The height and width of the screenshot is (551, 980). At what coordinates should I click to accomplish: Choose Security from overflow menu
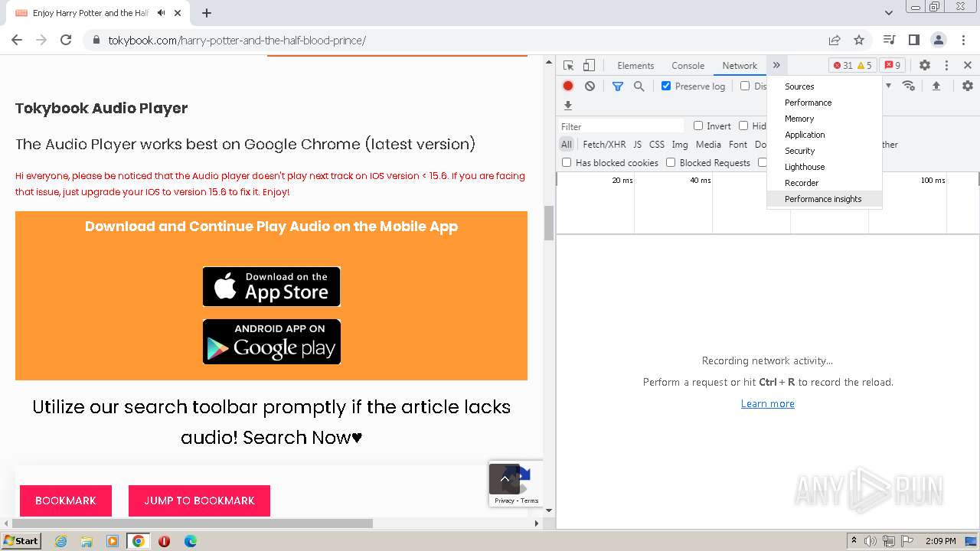tap(825, 151)
